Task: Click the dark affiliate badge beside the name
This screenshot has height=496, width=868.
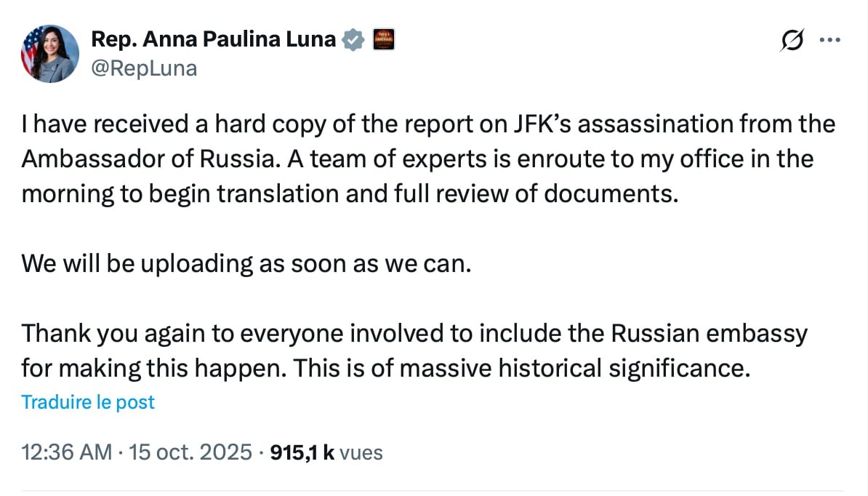Action: coord(383,40)
